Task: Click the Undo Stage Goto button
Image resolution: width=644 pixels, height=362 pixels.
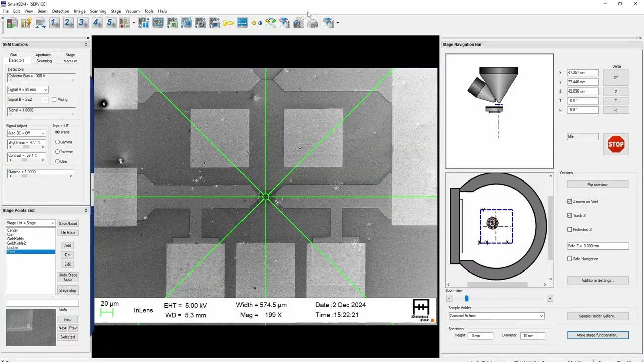Action: tap(68, 277)
